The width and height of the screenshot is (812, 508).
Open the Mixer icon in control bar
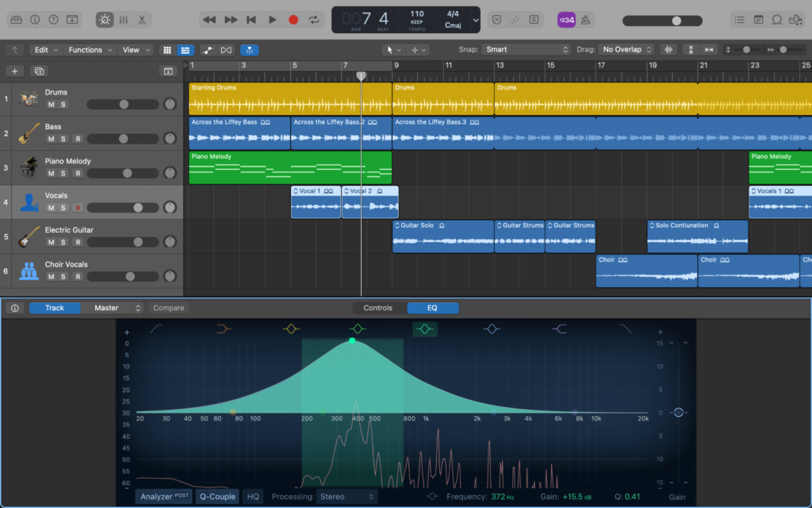(x=123, y=20)
